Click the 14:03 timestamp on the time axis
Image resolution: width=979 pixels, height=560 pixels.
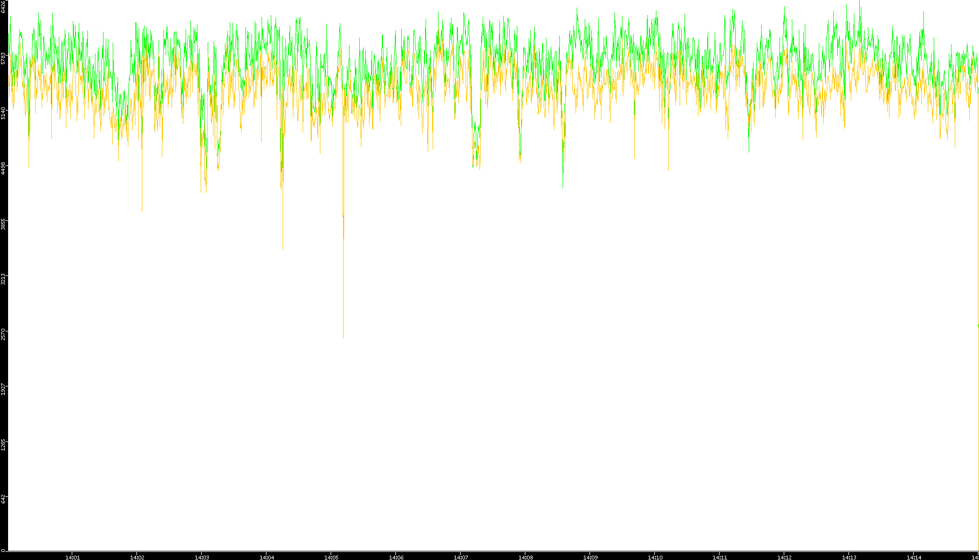point(202,557)
